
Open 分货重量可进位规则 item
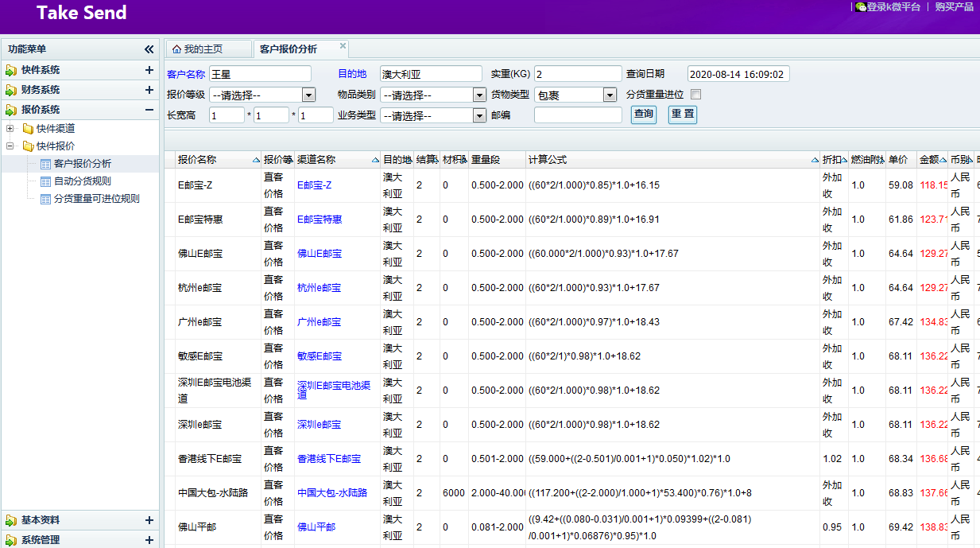[x=96, y=199]
